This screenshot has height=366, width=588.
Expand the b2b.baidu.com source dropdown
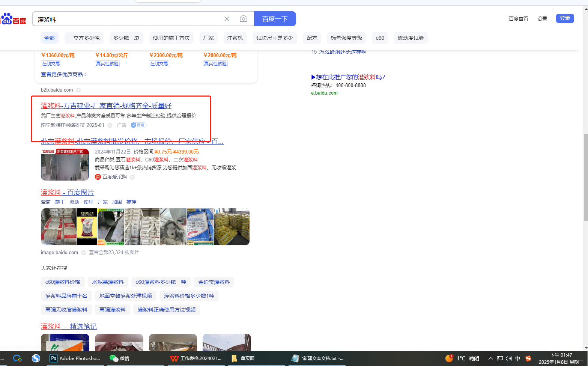78,90
